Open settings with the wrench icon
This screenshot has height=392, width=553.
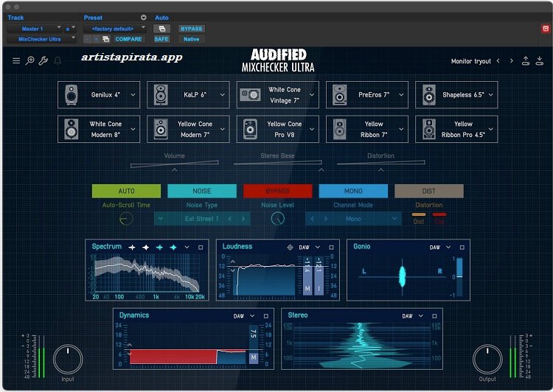click(x=44, y=60)
